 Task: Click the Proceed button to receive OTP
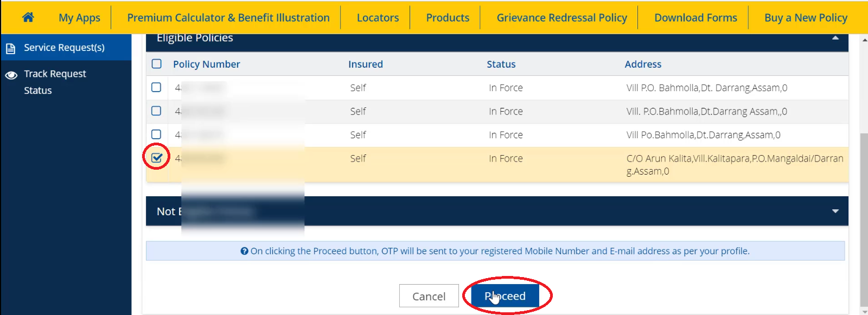(x=504, y=295)
